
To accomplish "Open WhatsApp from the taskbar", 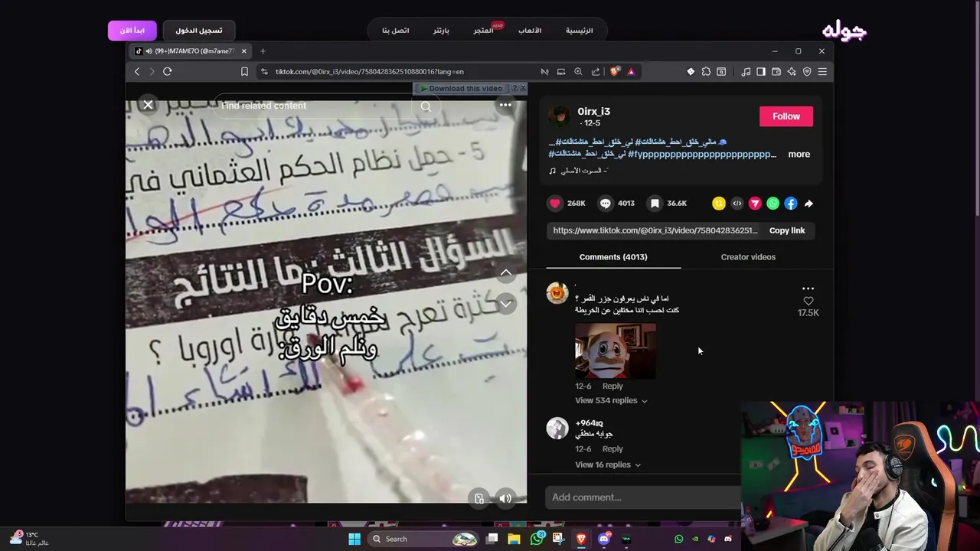I will point(536,539).
